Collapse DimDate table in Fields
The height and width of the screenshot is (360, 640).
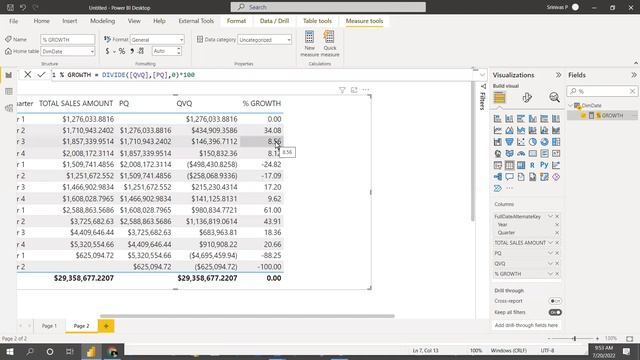[571, 106]
